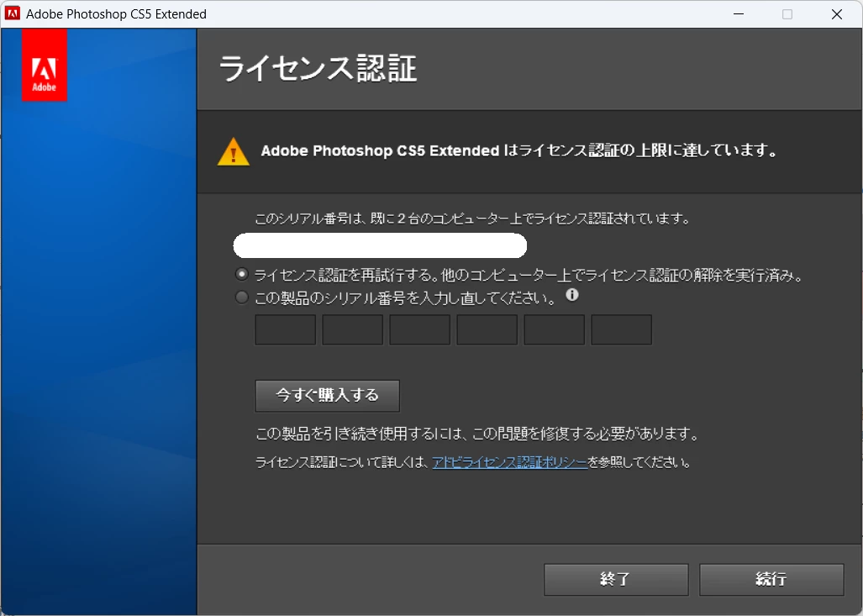Click the fifth serial number input box
This screenshot has width=863, height=616.
(554, 329)
